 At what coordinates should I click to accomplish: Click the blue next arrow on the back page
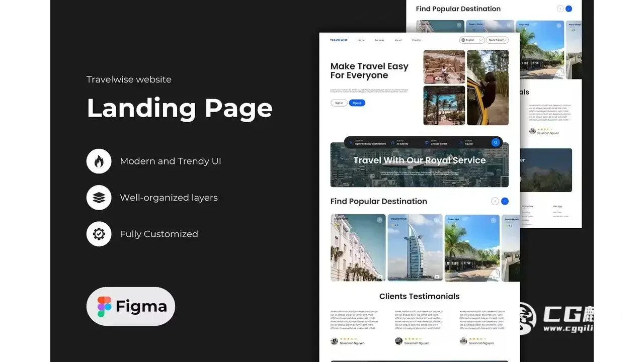coord(569,9)
